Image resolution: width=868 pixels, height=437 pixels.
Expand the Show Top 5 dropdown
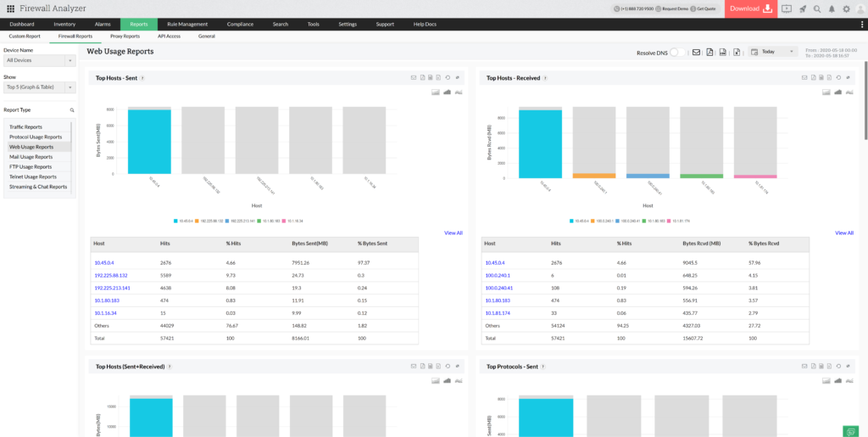point(39,87)
